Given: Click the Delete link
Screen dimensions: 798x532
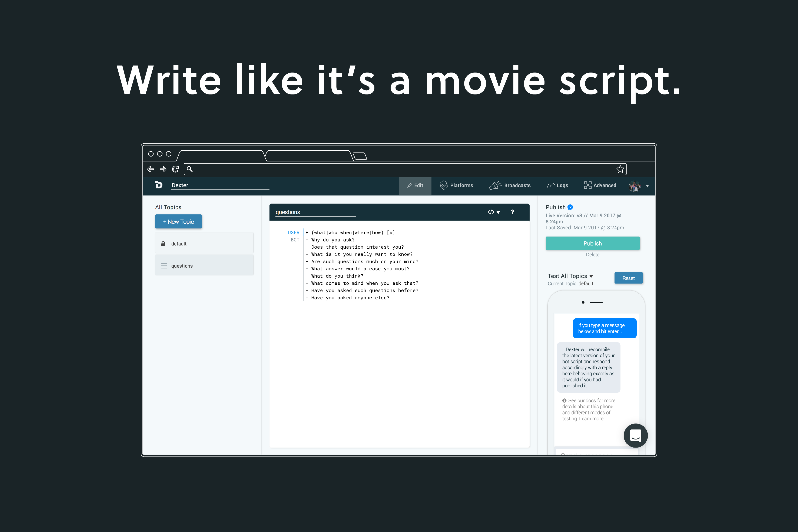Looking at the screenshot, I should coord(592,255).
